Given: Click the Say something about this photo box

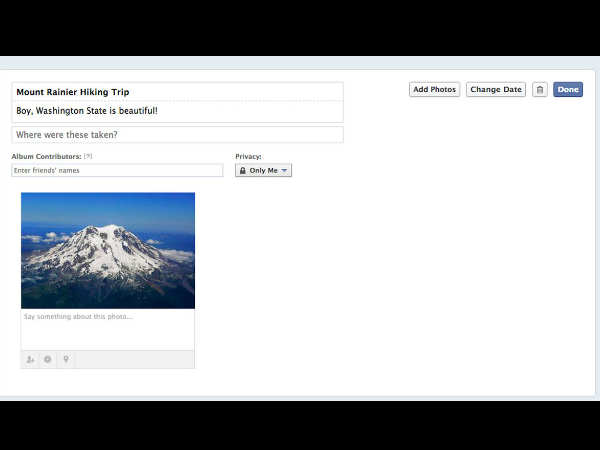Looking at the screenshot, I should [108, 329].
